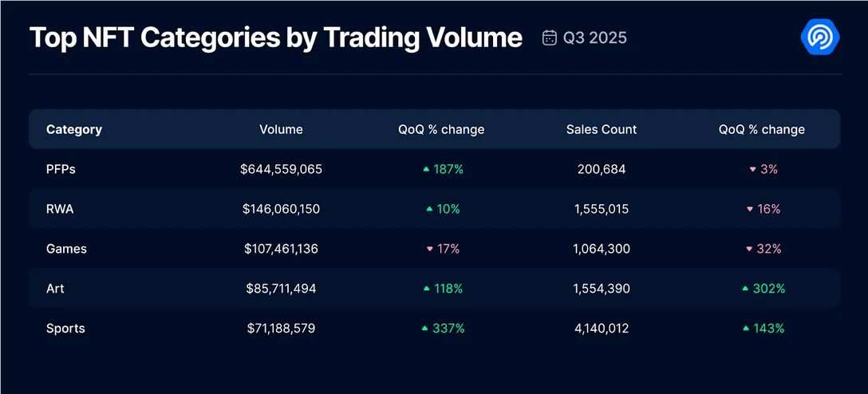This screenshot has width=868, height=394.
Task: Click the Q3 2025 date label
Action: point(595,37)
